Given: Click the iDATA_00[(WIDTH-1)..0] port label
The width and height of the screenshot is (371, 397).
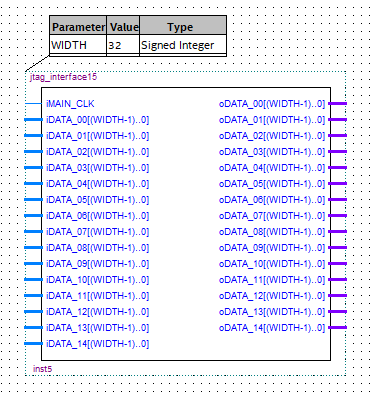Looking at the screenshot, I should [x=97, y=120].
